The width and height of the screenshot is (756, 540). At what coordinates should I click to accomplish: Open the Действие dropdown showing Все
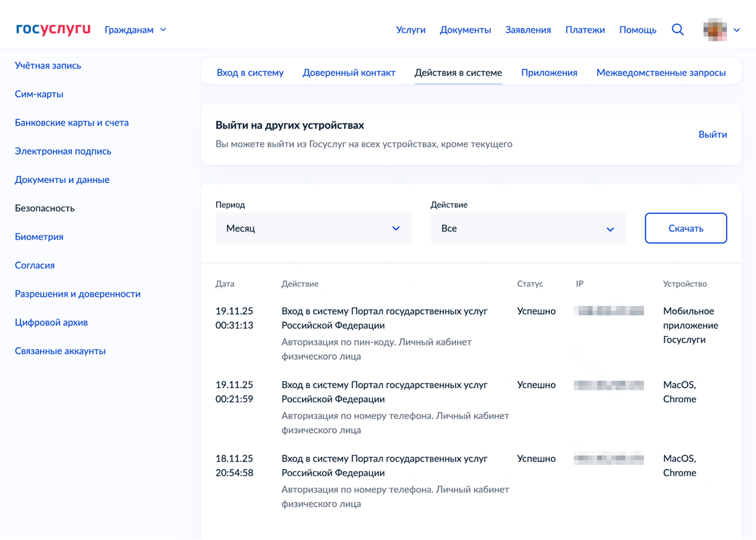[x=528, y=228]
